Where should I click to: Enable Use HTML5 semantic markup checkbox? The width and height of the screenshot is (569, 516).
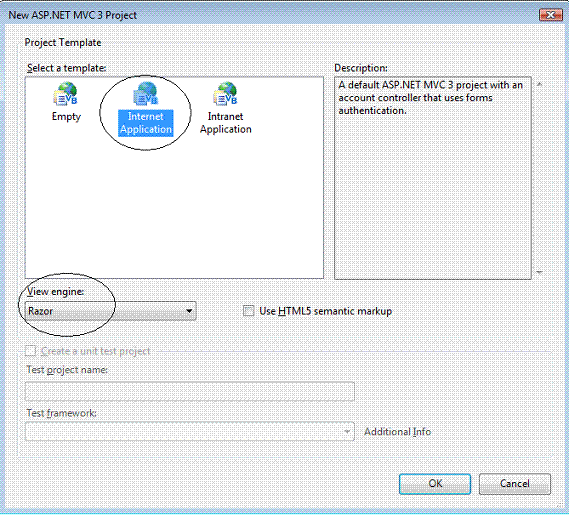249,311
